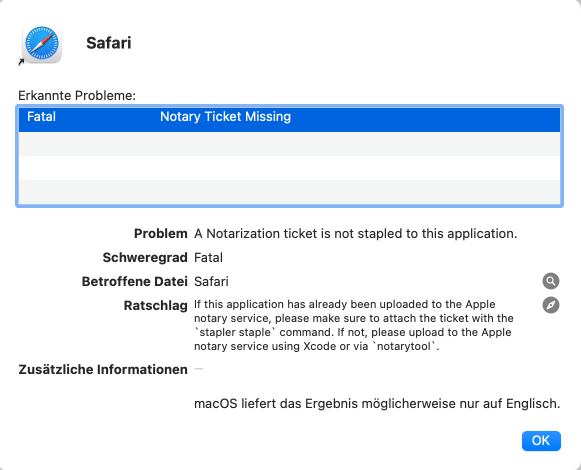The height and width of the screenshot is (470, 581).
Task: Click the Fatal cell in the problems list
Action: [x=41, y=117]
